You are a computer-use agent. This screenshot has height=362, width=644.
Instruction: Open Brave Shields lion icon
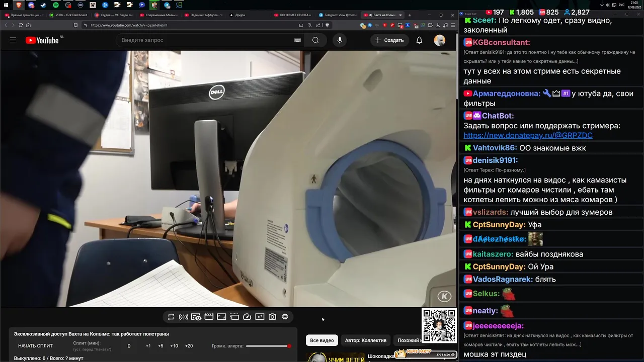[327, 25]
